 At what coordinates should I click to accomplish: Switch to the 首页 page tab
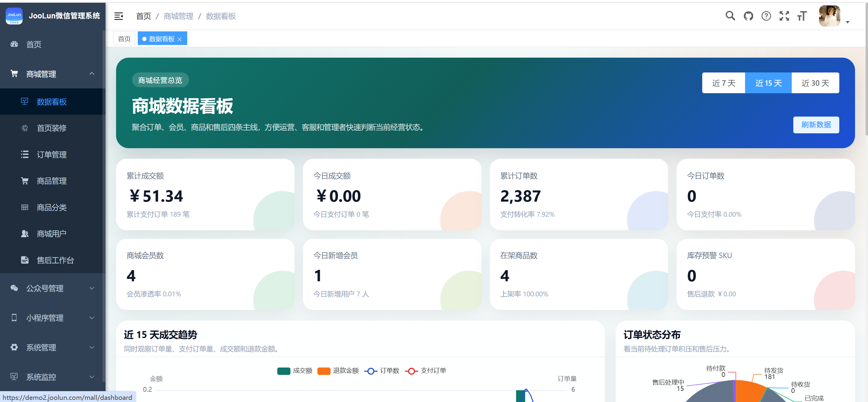124,38
